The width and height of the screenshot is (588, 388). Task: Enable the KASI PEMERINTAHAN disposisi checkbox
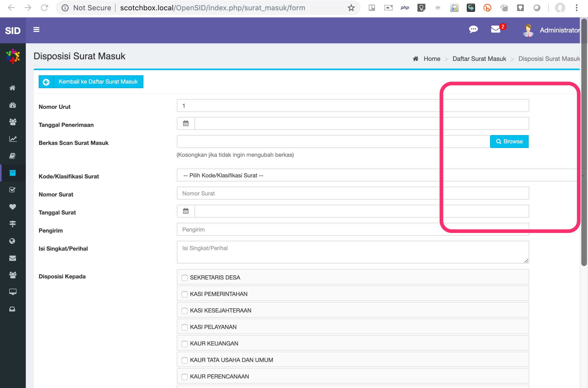click(184, 294)
